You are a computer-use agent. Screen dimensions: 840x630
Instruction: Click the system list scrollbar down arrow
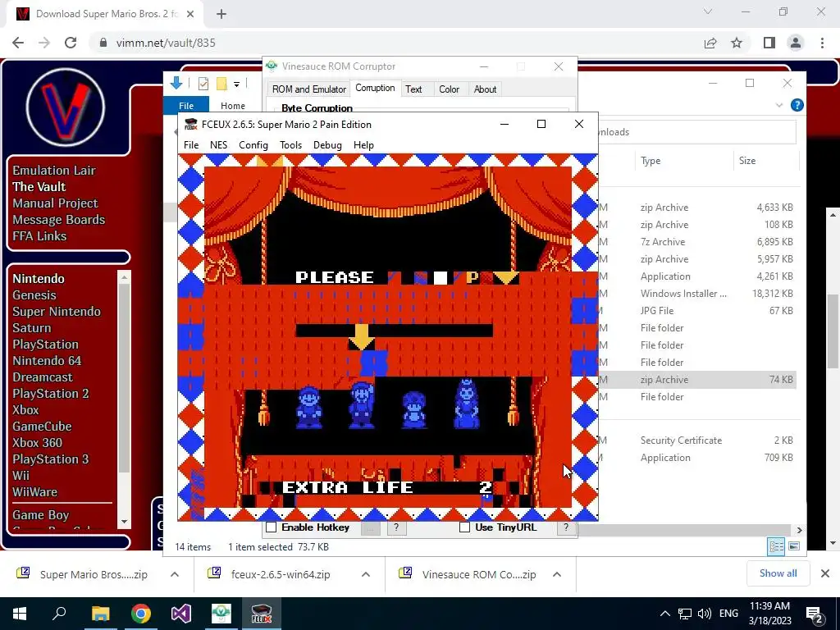125,521
